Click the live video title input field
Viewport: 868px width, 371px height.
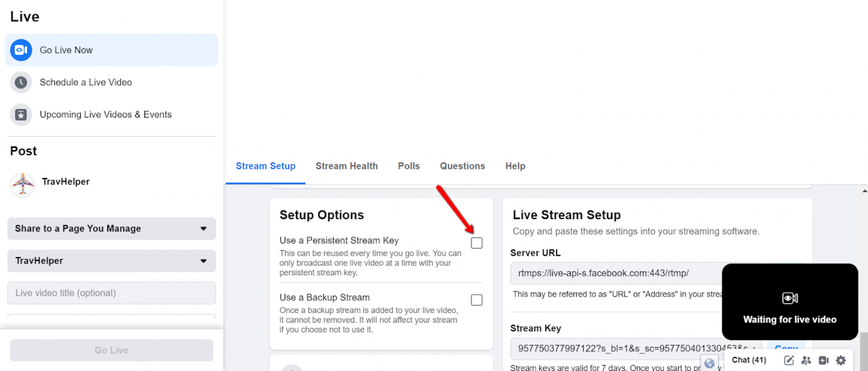pyautogui.click(x=111, y=293)
